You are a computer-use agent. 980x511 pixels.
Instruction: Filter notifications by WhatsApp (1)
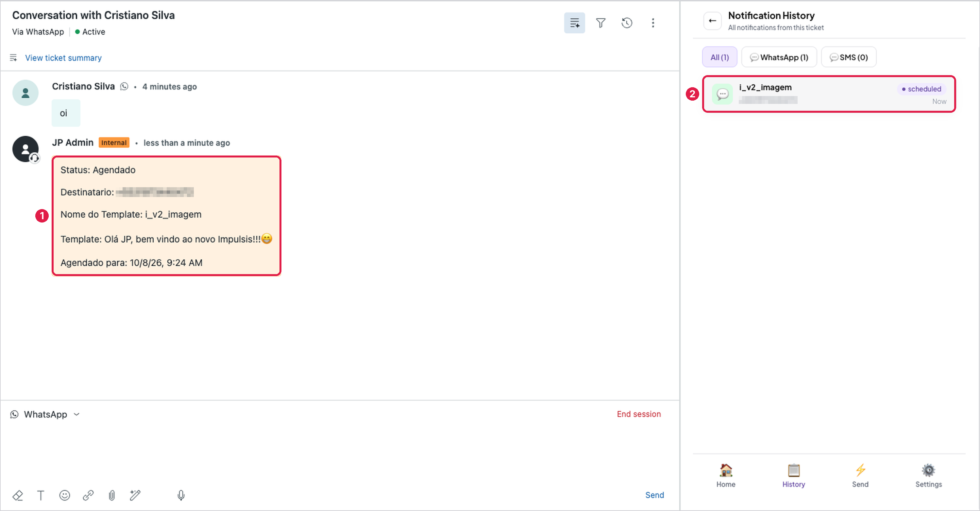[x=779, y=57]
